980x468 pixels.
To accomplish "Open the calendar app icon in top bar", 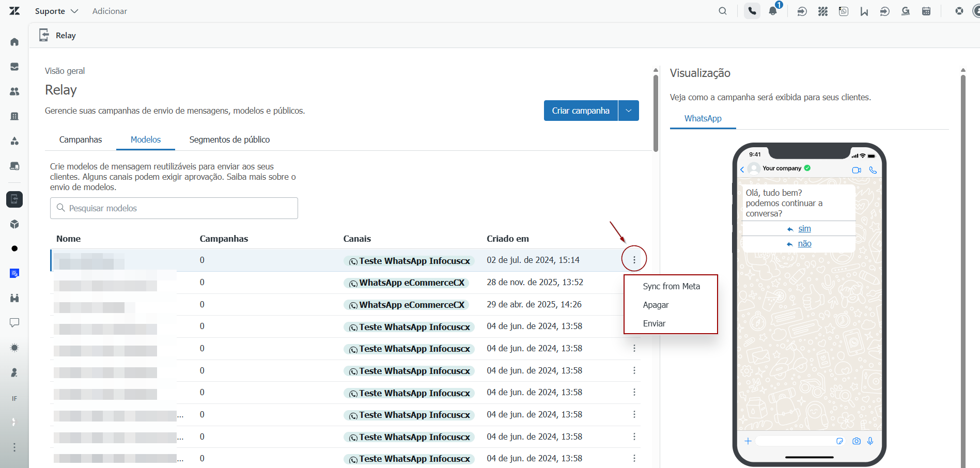I will (926, 11).
